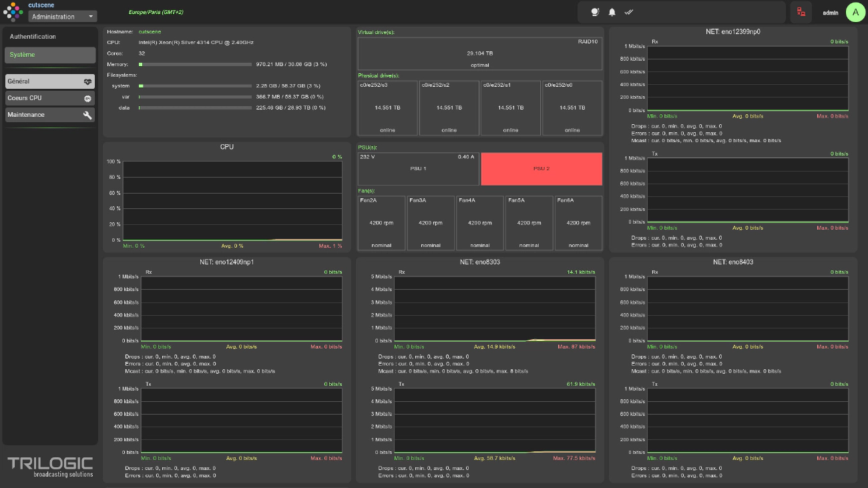Click the NET: eno8303 panel title
The width and height of the screenshot is (868, 488).
click(x=480, y=262)
